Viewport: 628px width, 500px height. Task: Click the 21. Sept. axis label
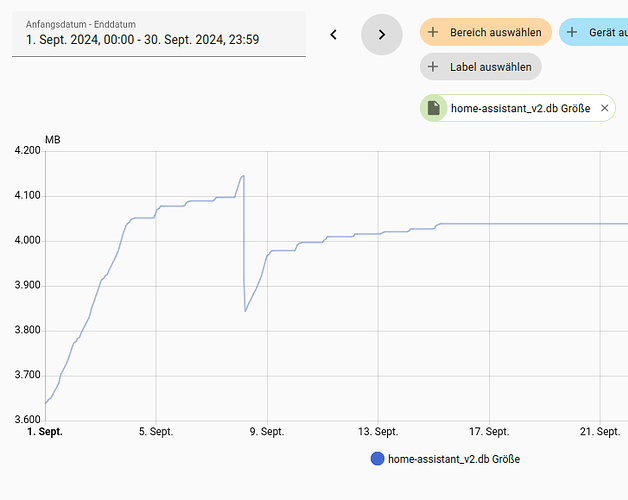pos(600,431)
